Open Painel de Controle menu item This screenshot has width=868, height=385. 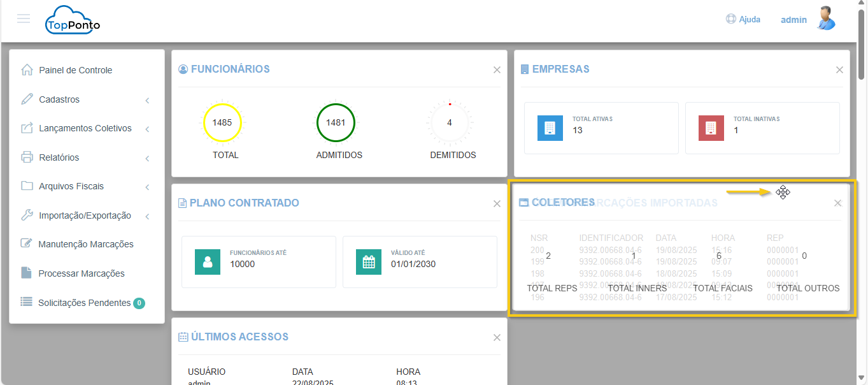pos(75,70)
